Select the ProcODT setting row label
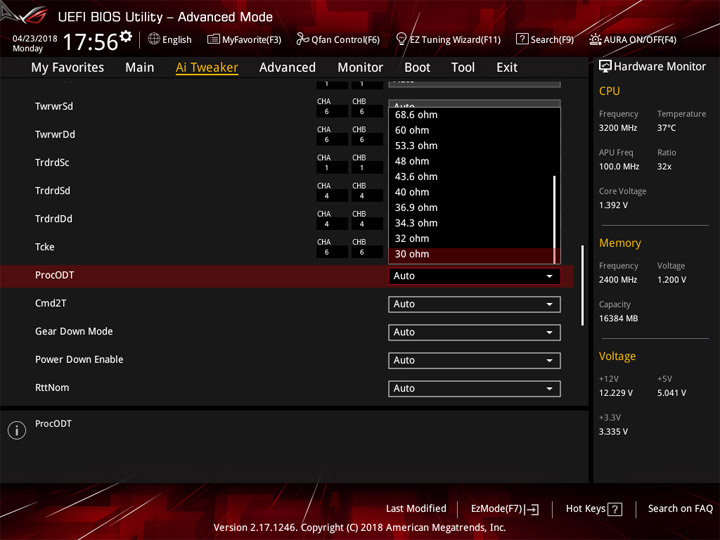Image resolution: width=720 pixels, height=540 pixels. pos(54,276)
